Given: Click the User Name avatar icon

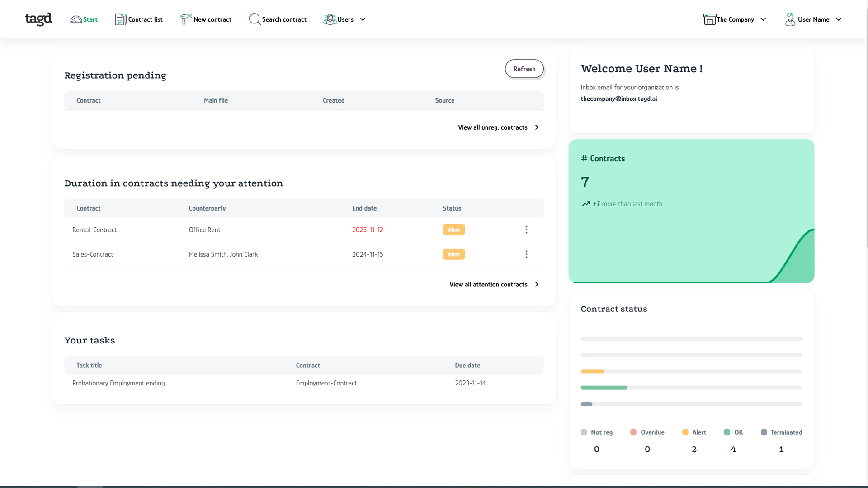Looking at the screenshot, I should point(790,19).
